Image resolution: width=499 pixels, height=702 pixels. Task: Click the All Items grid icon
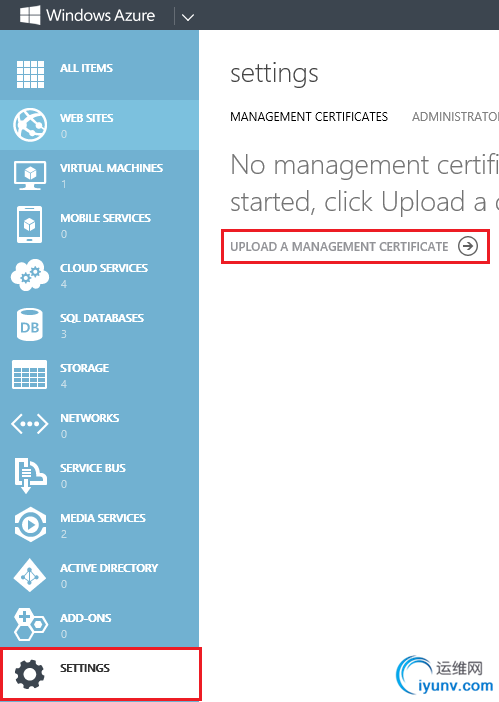click(30, 74)
